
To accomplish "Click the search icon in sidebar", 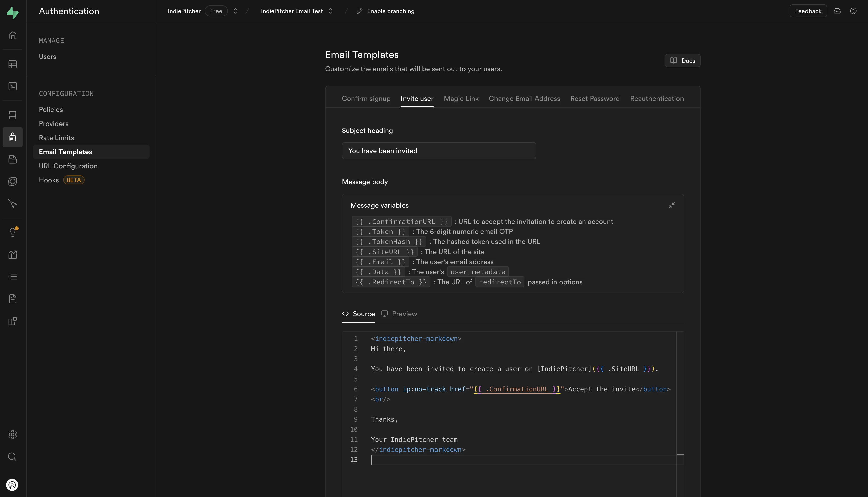I will tap(13, 456).
